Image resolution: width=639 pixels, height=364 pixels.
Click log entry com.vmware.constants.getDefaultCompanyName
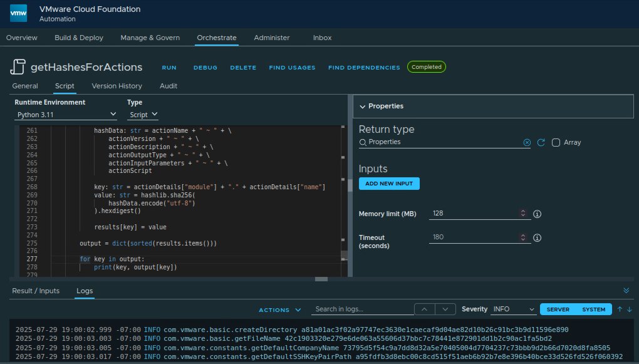coord(313,348)
